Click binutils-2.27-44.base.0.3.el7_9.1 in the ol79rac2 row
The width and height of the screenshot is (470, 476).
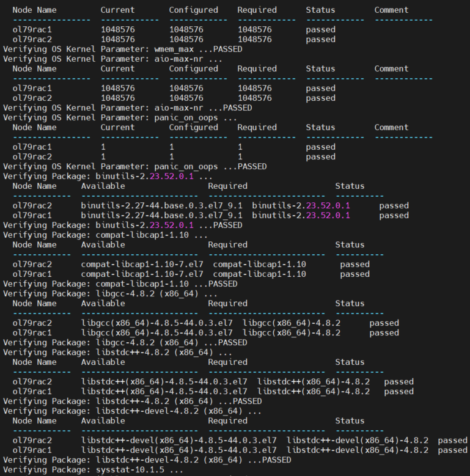click(x=161, y=206)
